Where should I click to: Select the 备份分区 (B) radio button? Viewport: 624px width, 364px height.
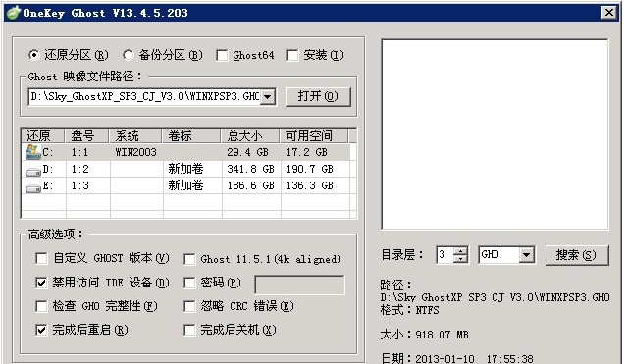pyautogui.click(x=129, y=55)
